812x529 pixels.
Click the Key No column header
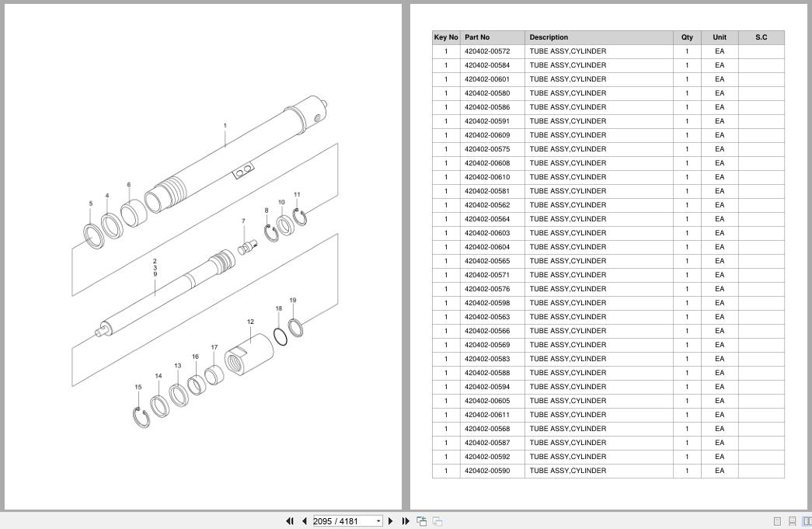click(x=446, y=37)
